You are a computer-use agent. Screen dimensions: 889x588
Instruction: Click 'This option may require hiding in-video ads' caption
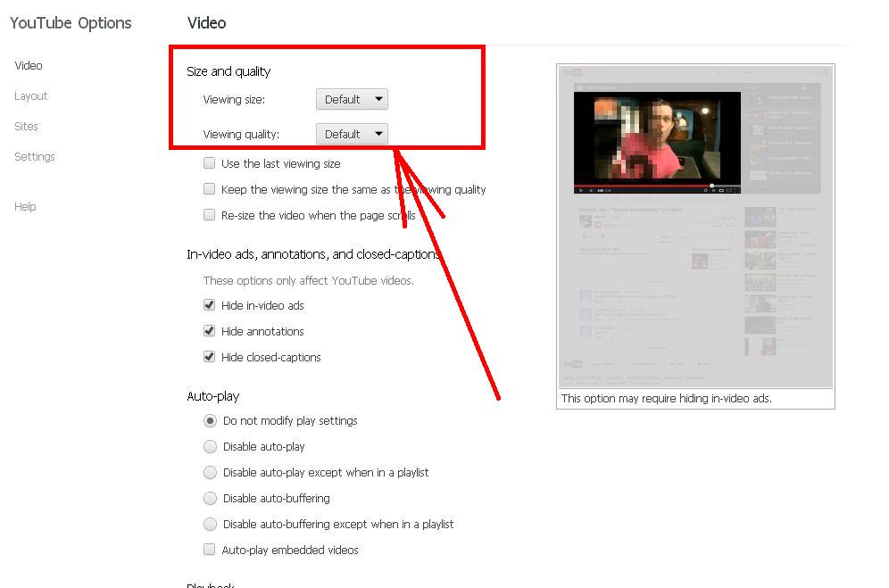[666, 399]
